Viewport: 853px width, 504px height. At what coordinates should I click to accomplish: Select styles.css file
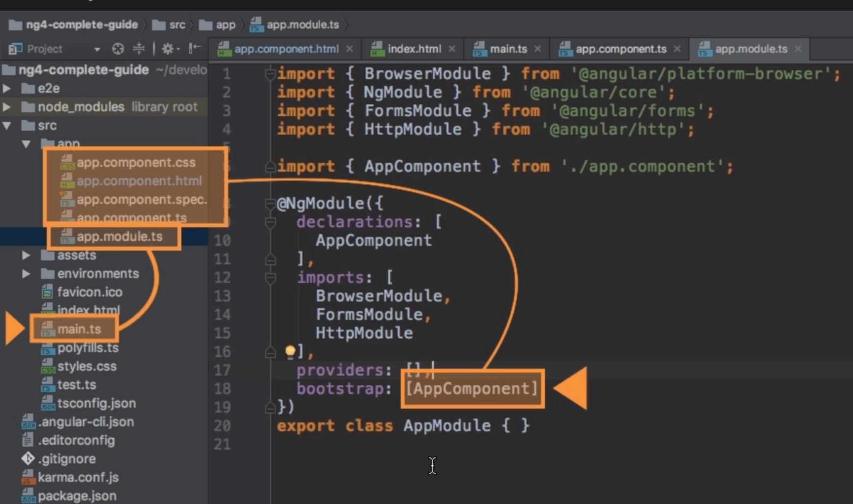pyautogui.click(x=86, y=366)
